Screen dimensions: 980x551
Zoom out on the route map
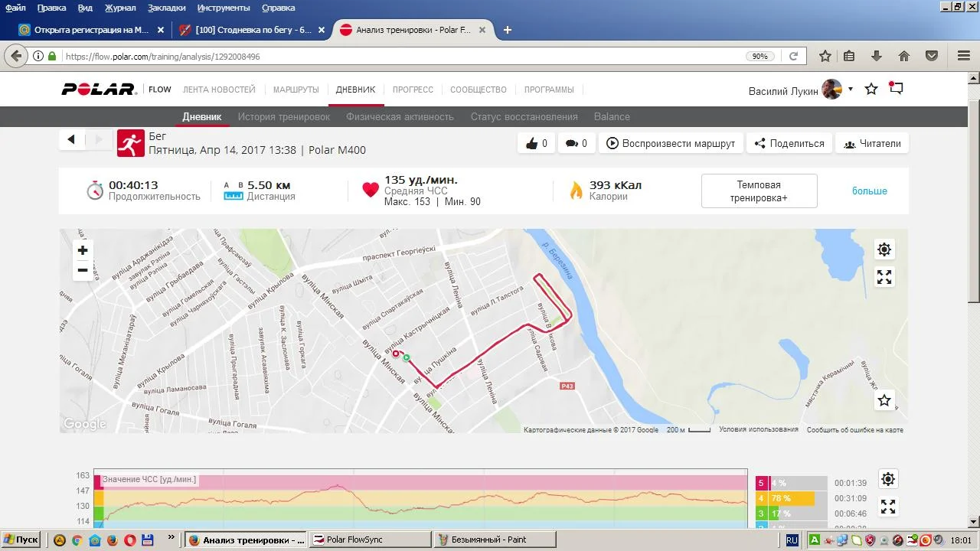83,270
